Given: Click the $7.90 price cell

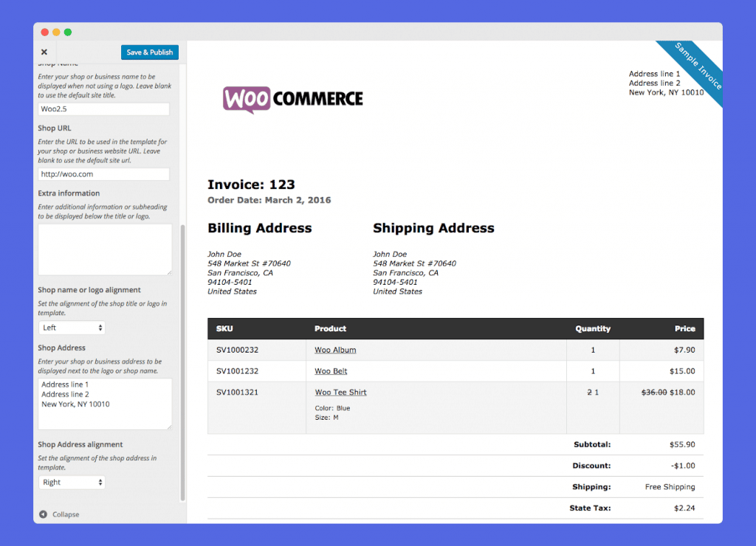Looking at the screenshot, I should pyautogui.click(x=684, y=350).
